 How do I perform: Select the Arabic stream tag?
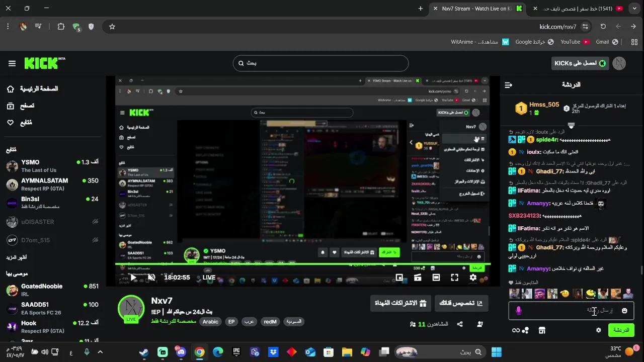(x=210, y=322)
